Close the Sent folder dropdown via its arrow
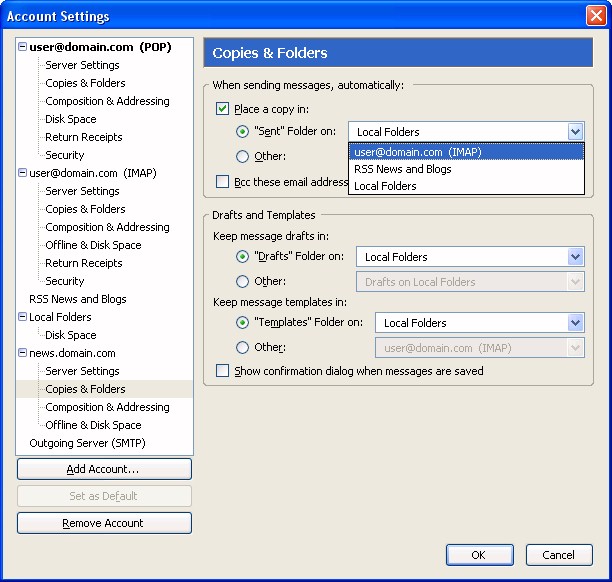This screenshot has height=582, width=612. tap(575, 132)
